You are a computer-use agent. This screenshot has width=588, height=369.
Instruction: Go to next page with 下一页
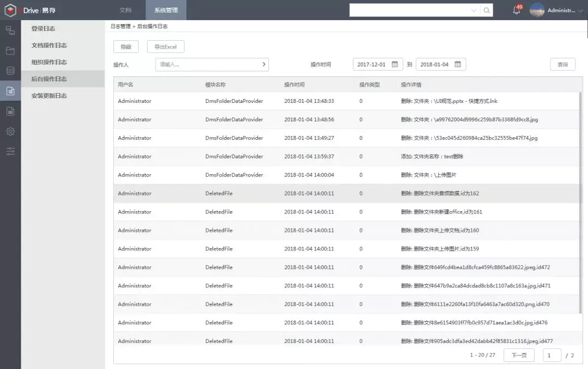click(x=519, y=355)
